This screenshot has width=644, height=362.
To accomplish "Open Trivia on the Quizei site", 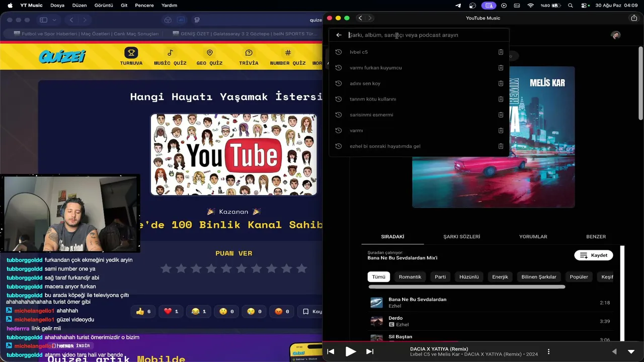I will point(249,57).
